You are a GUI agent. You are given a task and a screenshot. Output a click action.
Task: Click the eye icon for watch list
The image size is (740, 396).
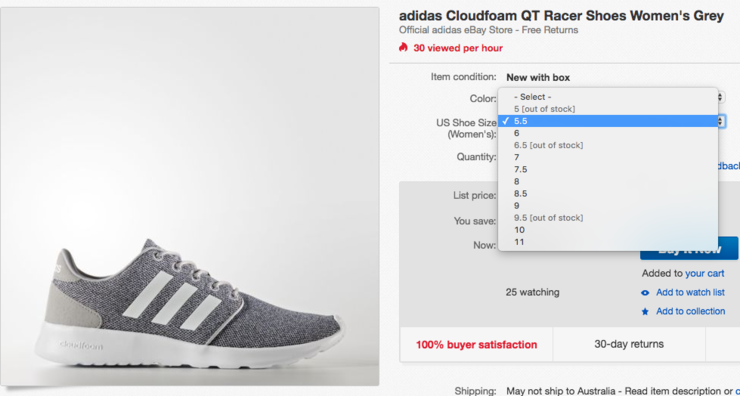pyautogui.click(x=645, y=293)
